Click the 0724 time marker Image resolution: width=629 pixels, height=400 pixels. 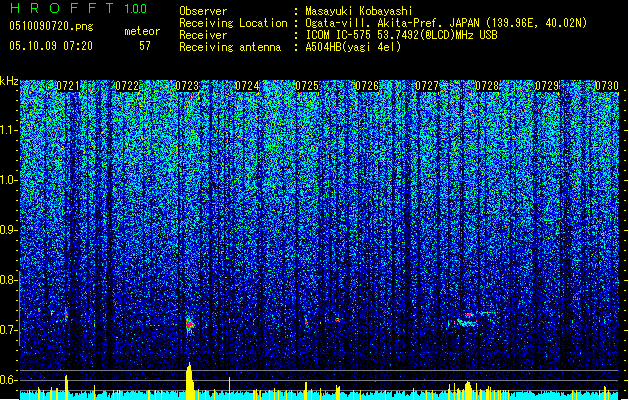[247, 86]
